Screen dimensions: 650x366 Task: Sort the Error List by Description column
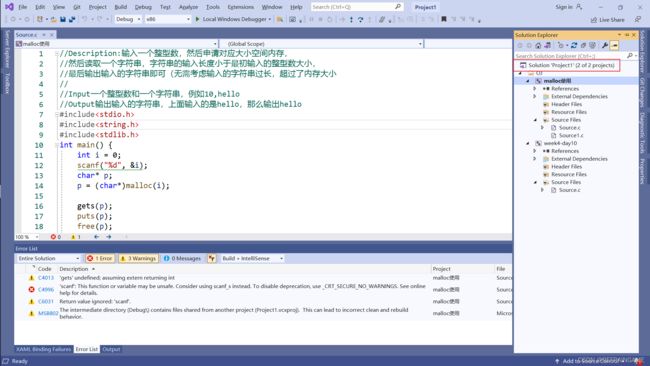[x=74, y=269]
